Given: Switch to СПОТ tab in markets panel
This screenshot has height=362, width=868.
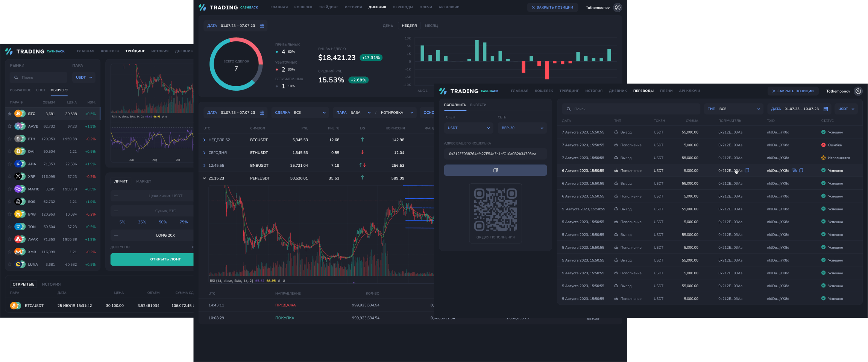Looking at the screenshot, I should tap(41, 90).
